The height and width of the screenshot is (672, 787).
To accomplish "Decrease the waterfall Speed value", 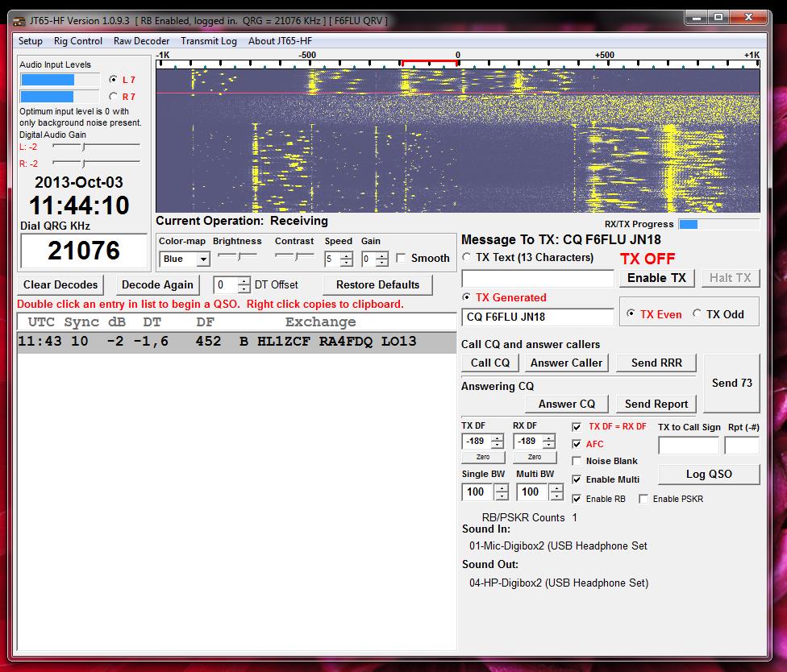I will tap(346, 263).
